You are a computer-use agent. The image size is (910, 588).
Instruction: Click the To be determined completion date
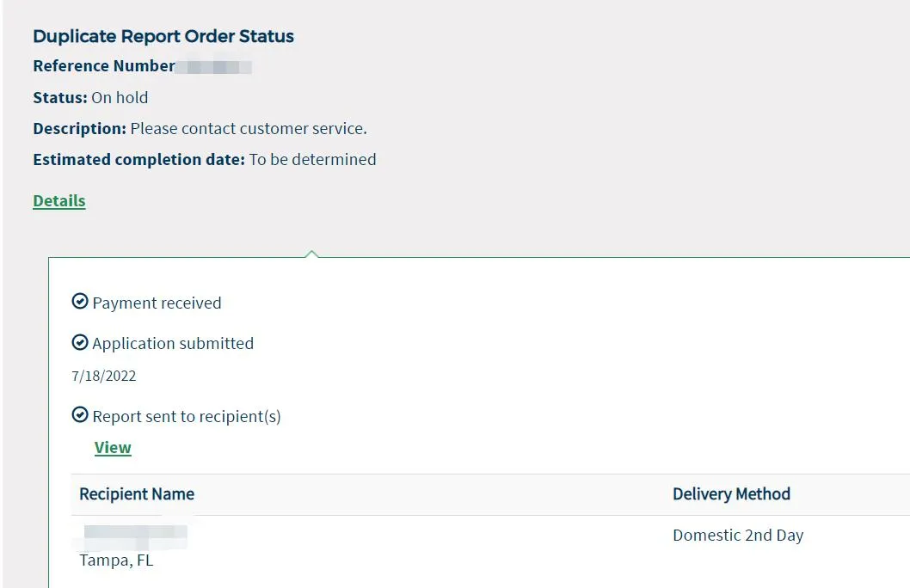click(312, 159)
